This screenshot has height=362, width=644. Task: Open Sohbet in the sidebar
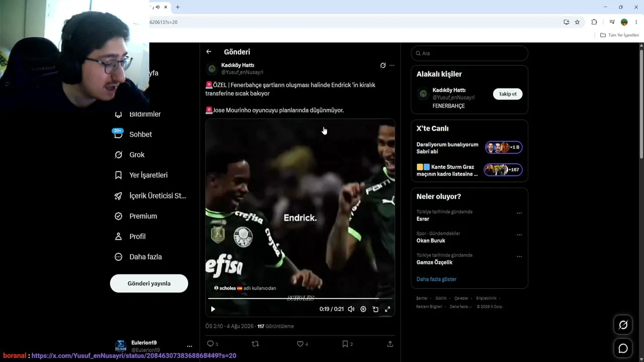pyautogui.click(x=133, y=135)
